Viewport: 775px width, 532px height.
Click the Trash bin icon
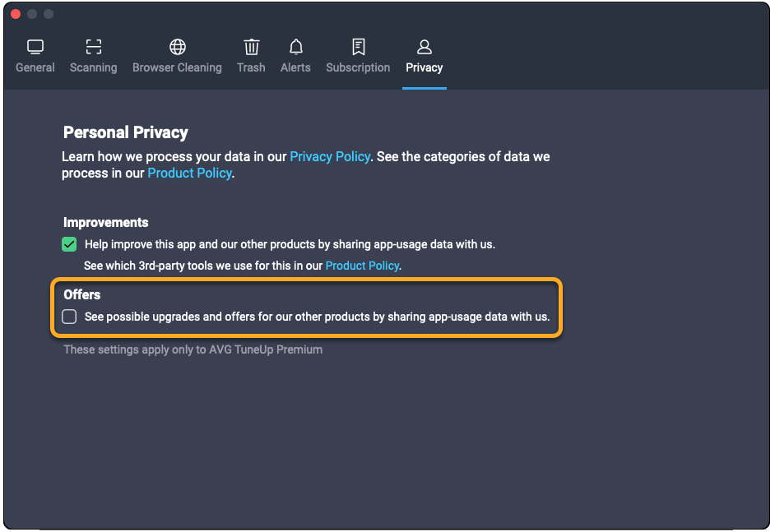pos(251,47)
